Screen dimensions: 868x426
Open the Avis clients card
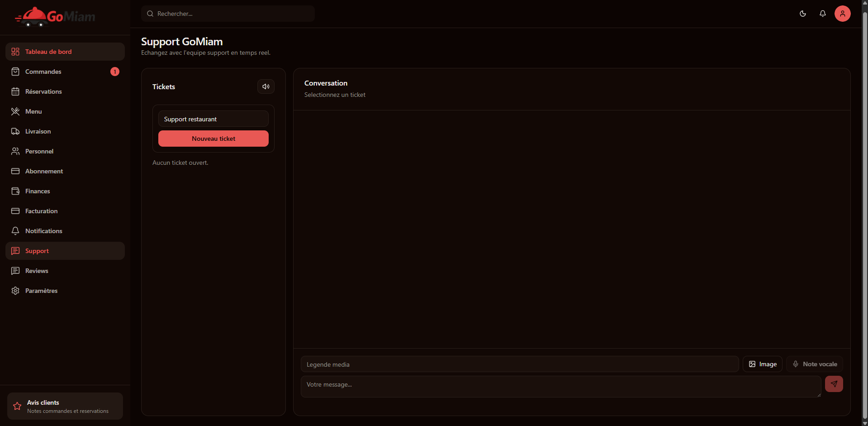(x=65, y=406)
